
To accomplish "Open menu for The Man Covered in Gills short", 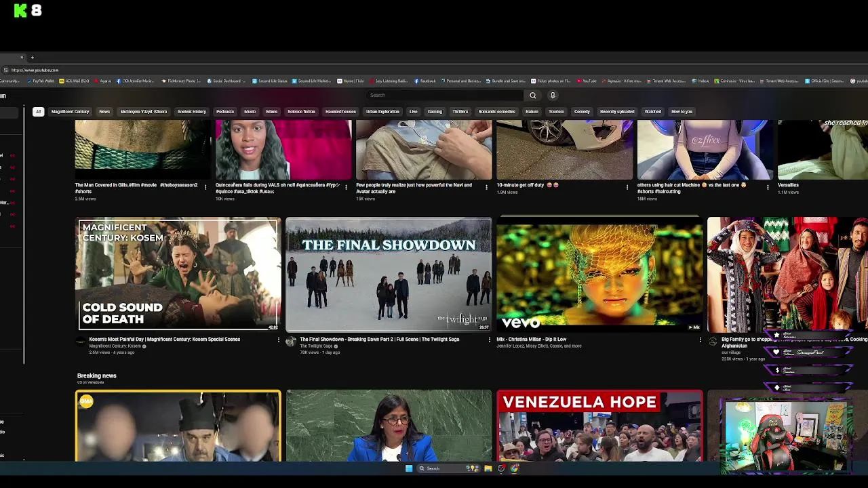I will (205, 186).
